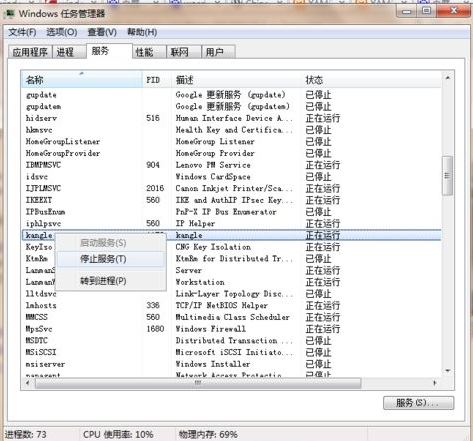Select the hkmsvc service row

point(232,130)
